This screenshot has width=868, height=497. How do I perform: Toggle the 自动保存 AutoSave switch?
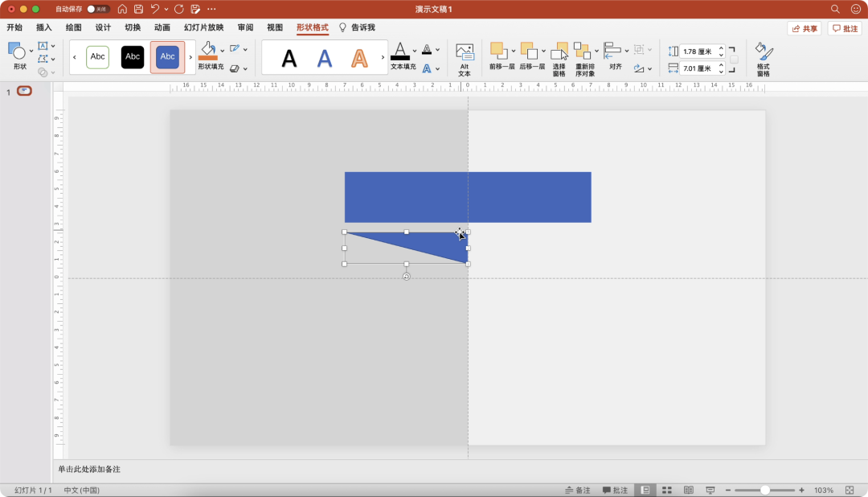tap(98, 9)
